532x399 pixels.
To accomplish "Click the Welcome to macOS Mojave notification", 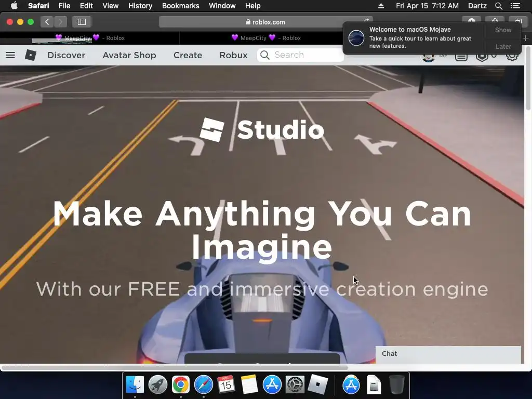I will (414, 37).
